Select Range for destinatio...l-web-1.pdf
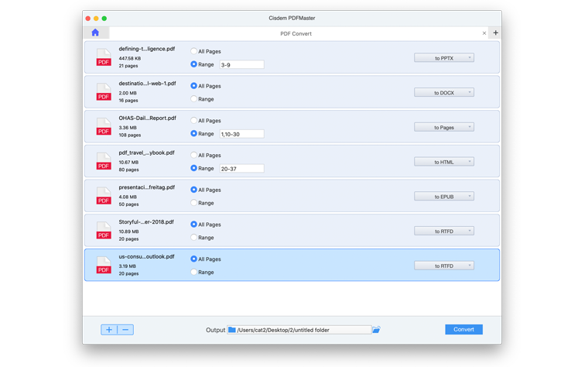 pos(194,99)
